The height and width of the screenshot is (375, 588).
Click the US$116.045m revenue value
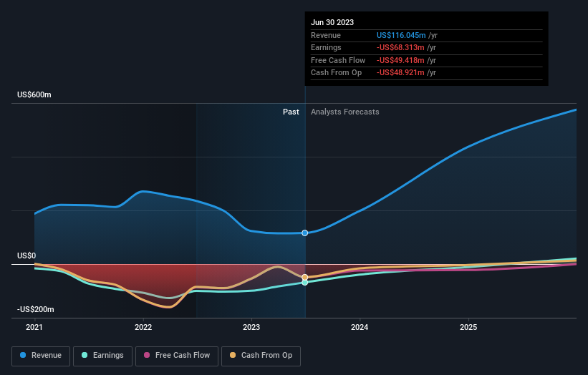point(401,35)
